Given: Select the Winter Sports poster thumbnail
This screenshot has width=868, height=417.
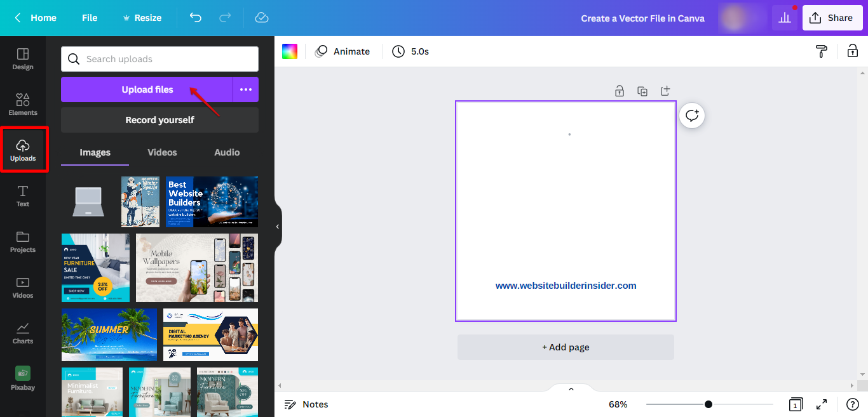Looking at the screenshot, I should (x=140, y=202).
